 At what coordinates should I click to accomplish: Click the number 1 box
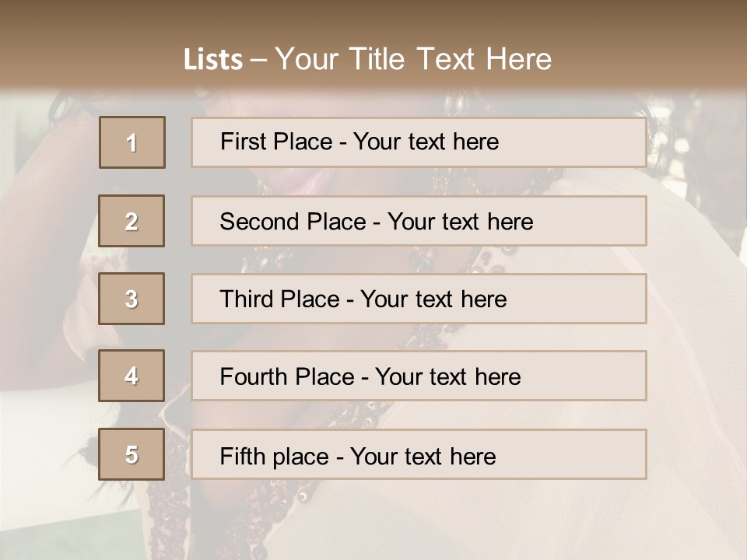(x=132, y=142)
